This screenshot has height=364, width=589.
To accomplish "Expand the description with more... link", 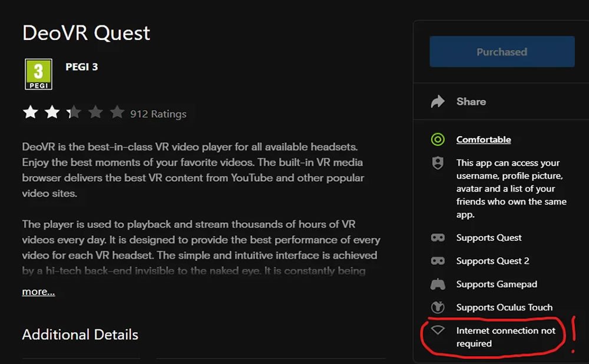I will point(38,292).
